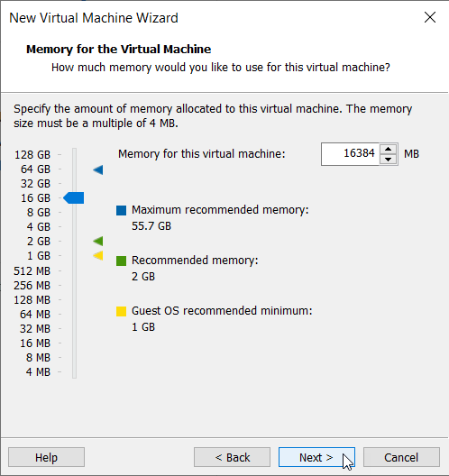Viewport: 449px width, 476px height.
Task: Open Help for the wizard
Action: pyautogui.click(x=46, y=457)
